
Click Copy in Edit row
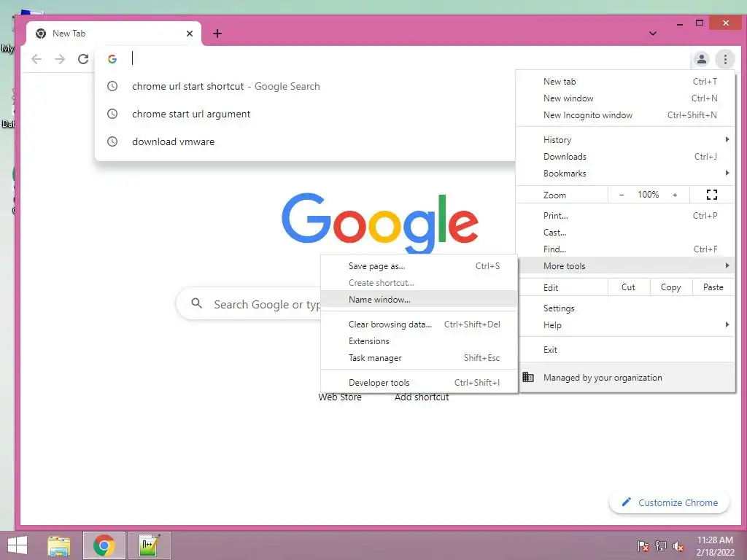pyautogui.click(x=670, y=287)
